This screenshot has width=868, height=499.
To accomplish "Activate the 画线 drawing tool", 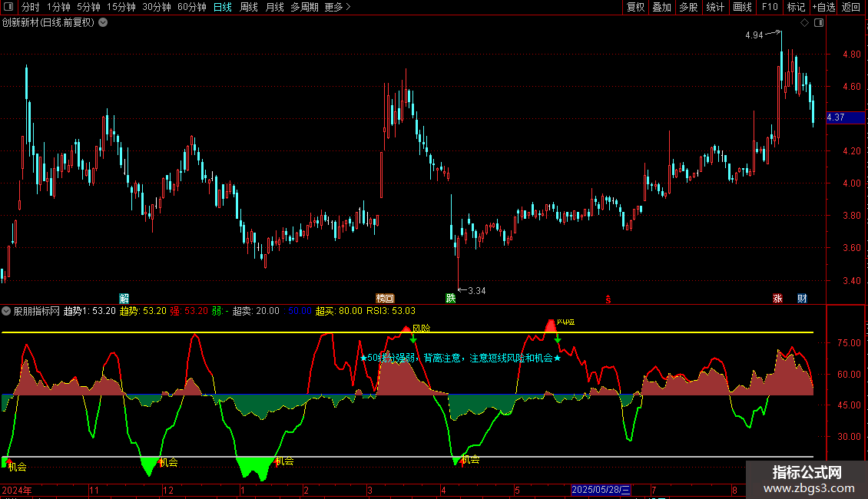I will point(742,7).
